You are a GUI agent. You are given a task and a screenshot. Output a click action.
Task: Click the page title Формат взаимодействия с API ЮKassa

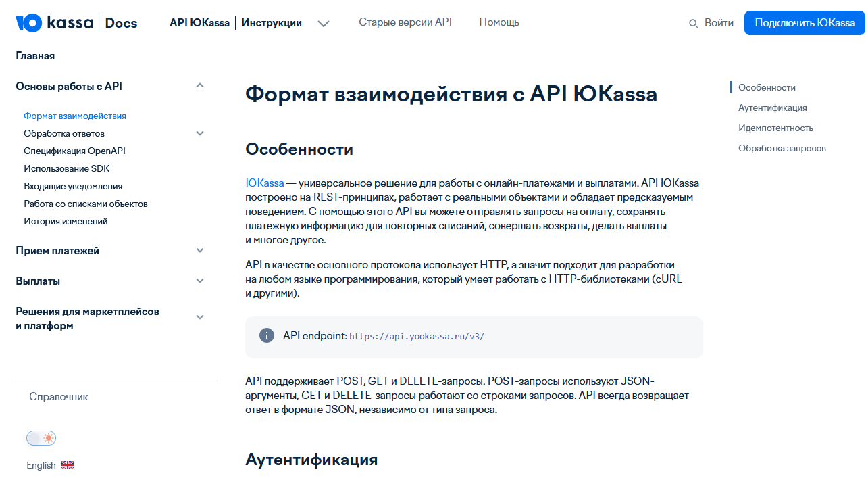451,94
